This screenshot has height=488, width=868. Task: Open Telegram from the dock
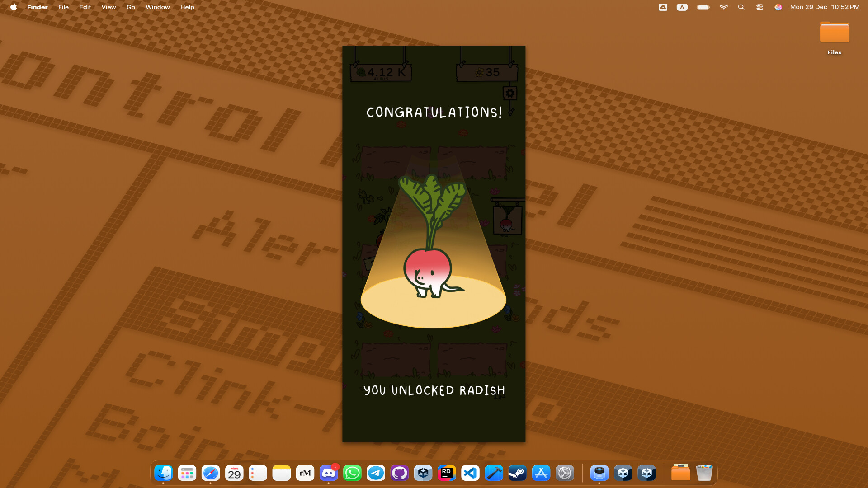376,473
